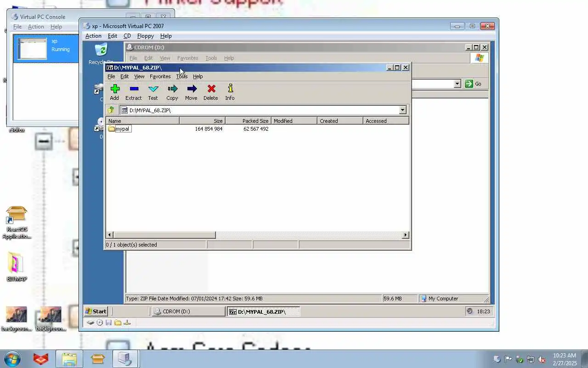Open Action menu in Virtual PC Console

36,27
